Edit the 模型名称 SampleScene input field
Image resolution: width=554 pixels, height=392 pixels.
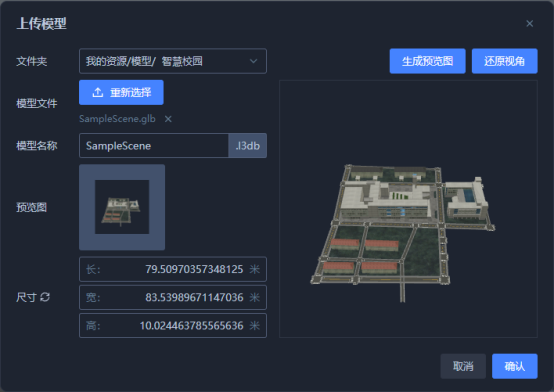pos(154,146)
